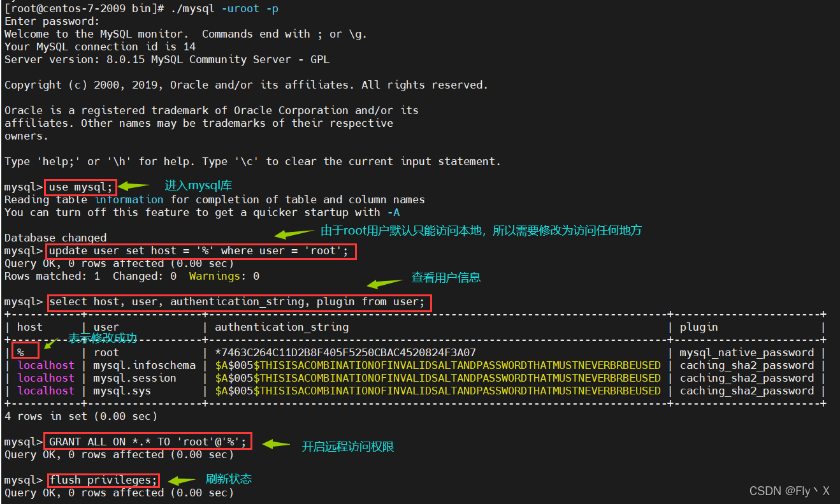Screen dimensions: 840x504
Task: Click the 'root' cell in user column
Action: point(106,352)
